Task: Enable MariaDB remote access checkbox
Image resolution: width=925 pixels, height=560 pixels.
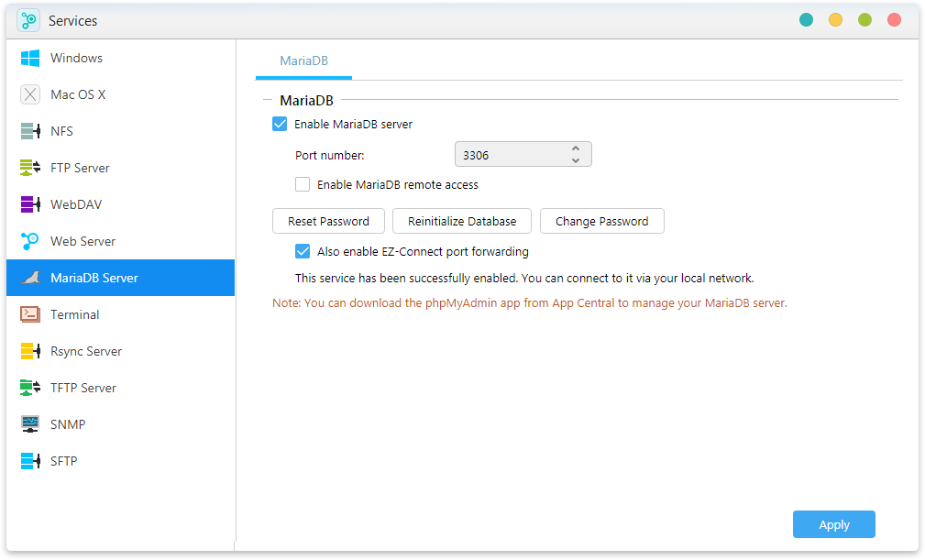Action: point(303,184)
